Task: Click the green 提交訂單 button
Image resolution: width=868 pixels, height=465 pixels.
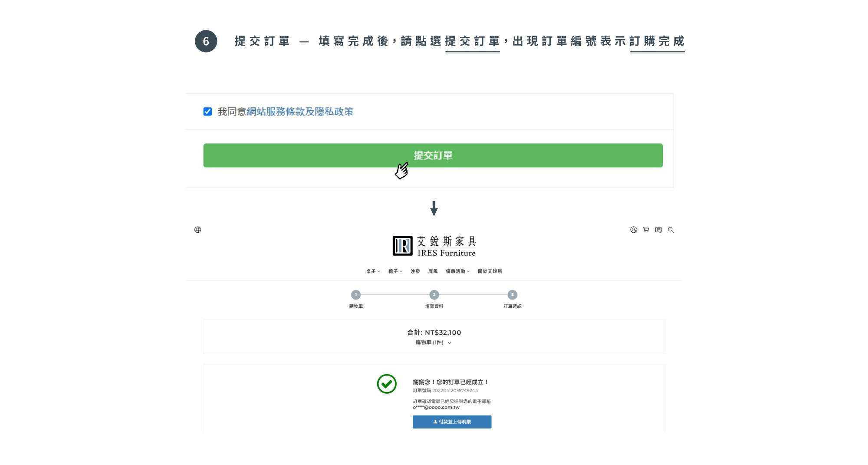Action: click(x=433, y=155)
